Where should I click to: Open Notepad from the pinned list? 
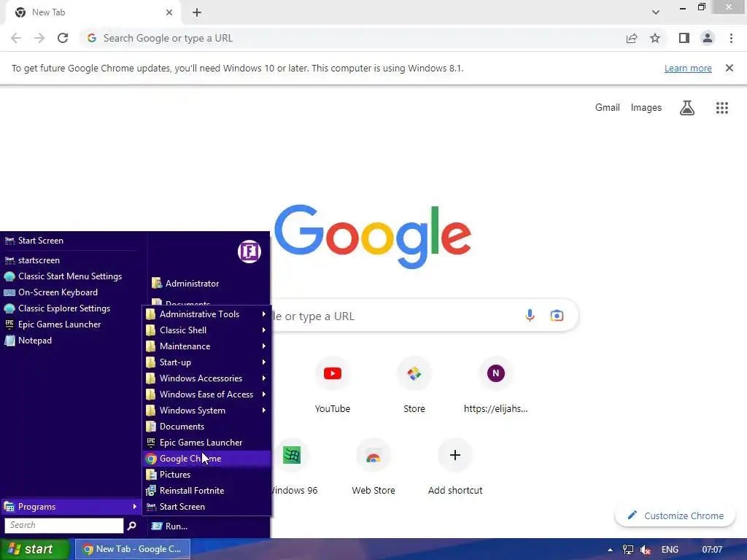pos(71,341)
